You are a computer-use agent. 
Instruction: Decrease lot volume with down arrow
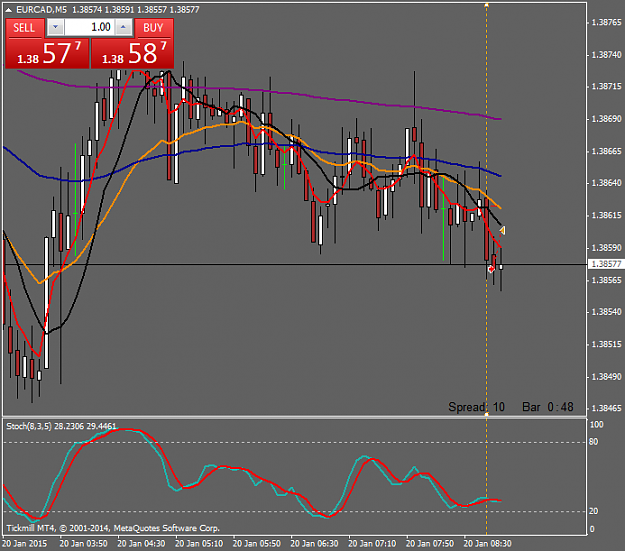[x=55, y=27]
